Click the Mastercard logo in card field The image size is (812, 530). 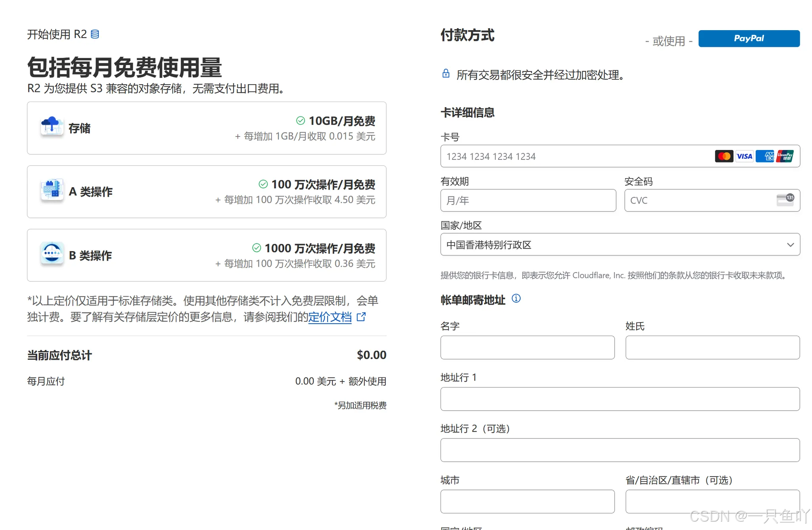[724, 156]
